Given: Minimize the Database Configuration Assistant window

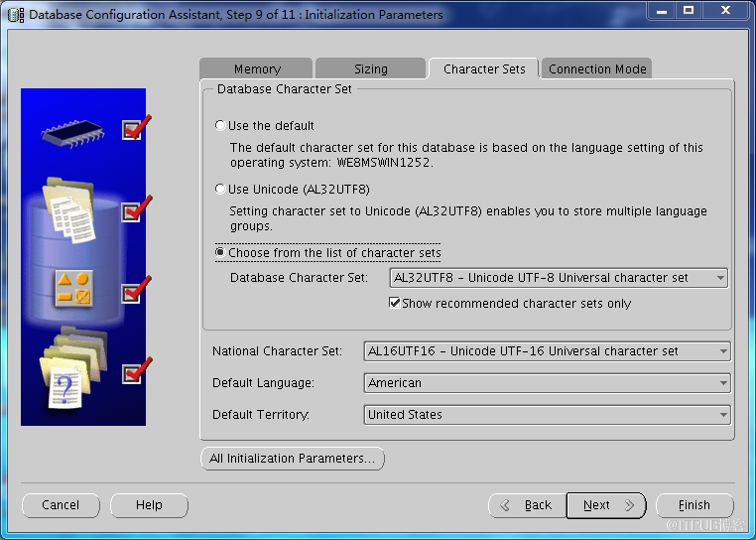Looking at the screenshot, I should click(x=662, y=11).
